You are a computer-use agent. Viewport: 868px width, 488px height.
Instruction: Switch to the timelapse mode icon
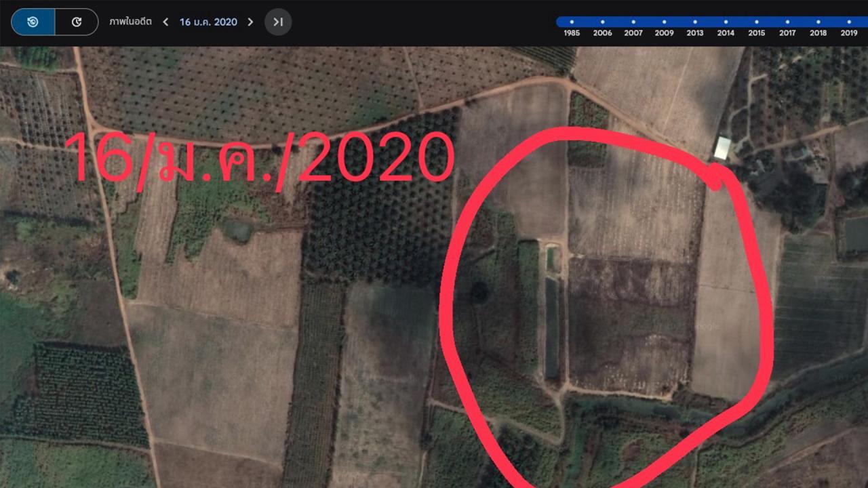pos(77,22)
